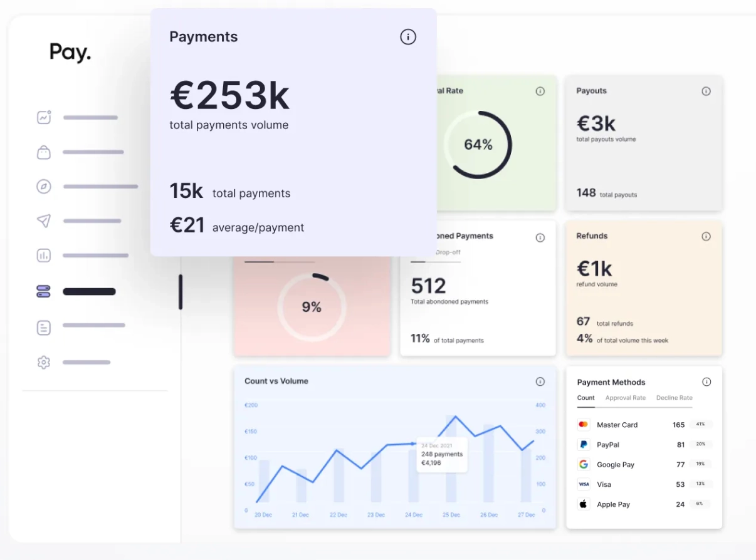The height and width of the screenshot is (560, 756).
Task: Click the 25 Dec chart axis label
Action: coord(451,515)
